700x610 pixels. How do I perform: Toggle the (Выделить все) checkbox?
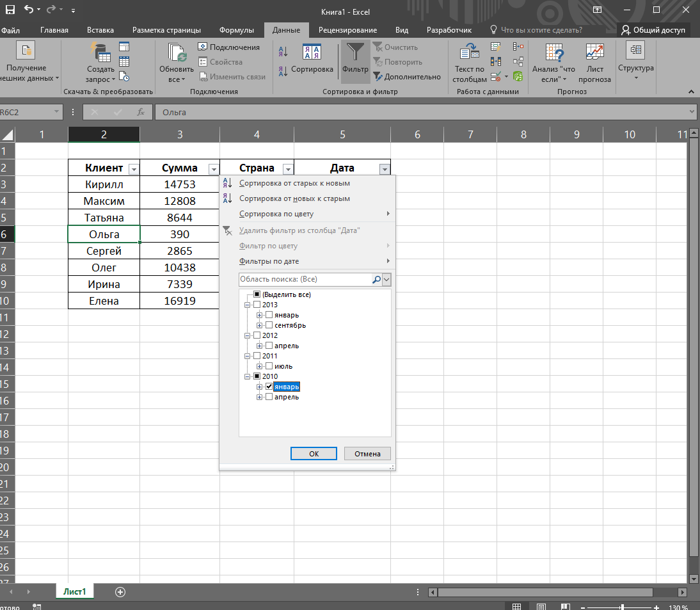(x=257, y=294)
